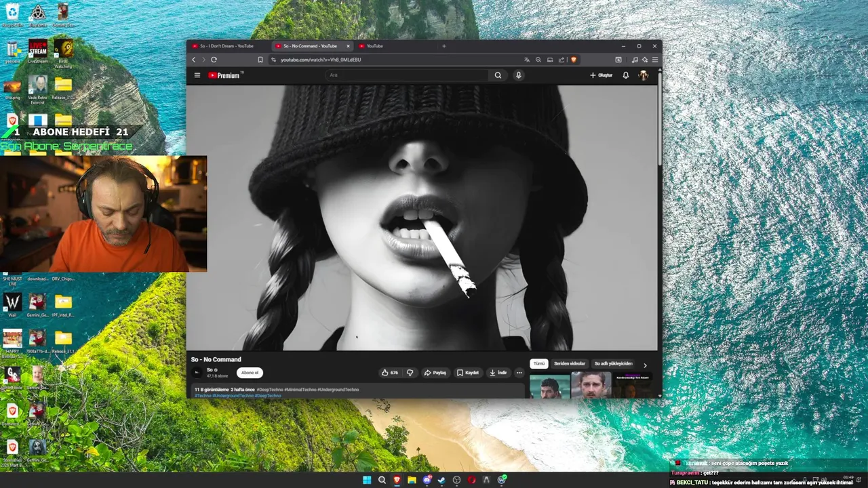Click the music note icon in the browser toolbar
This screenshot has width=868, height=488.
tap(635, 60)
